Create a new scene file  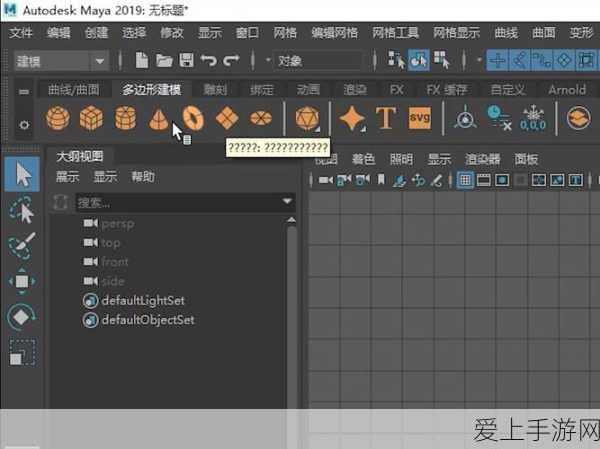point(142,60)
